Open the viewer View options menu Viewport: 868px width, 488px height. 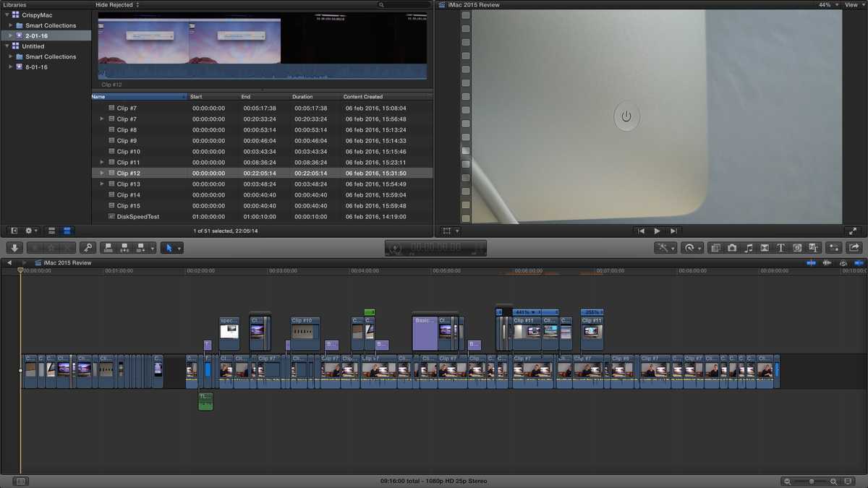(854, 4)
